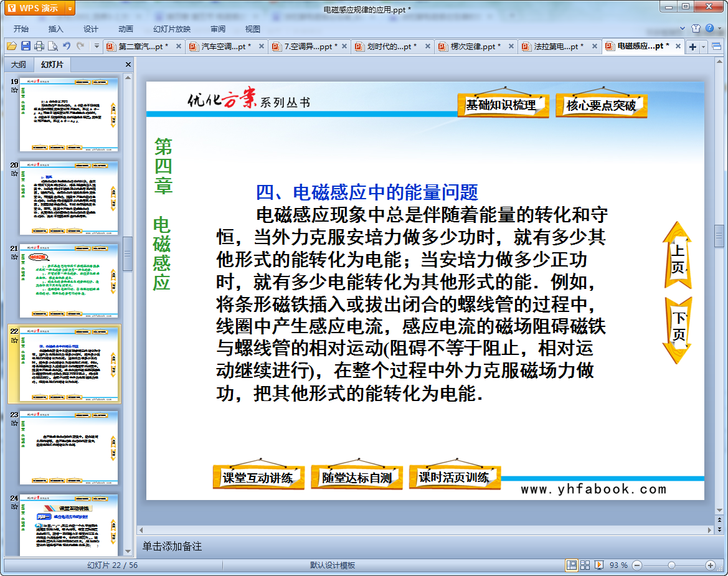Viewport: 728px width, 576px height.
Task: Print using the printer icon
Action: click(x=39, y=46)
